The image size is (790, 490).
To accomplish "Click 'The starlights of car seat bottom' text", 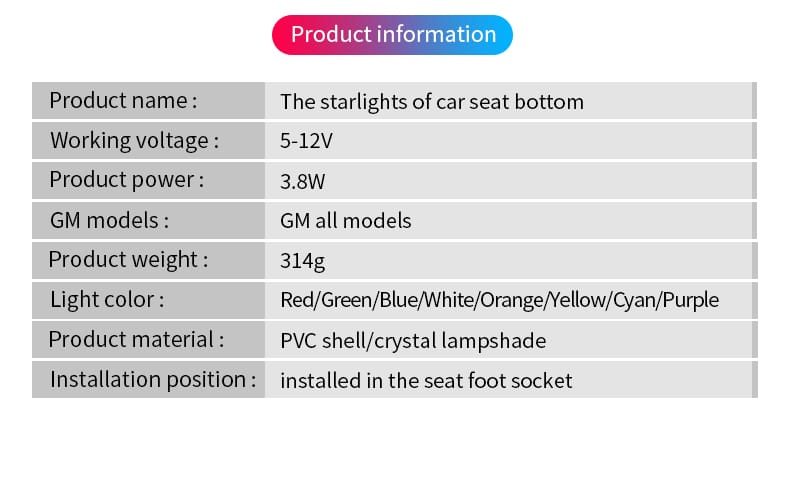I will (431, 102).
